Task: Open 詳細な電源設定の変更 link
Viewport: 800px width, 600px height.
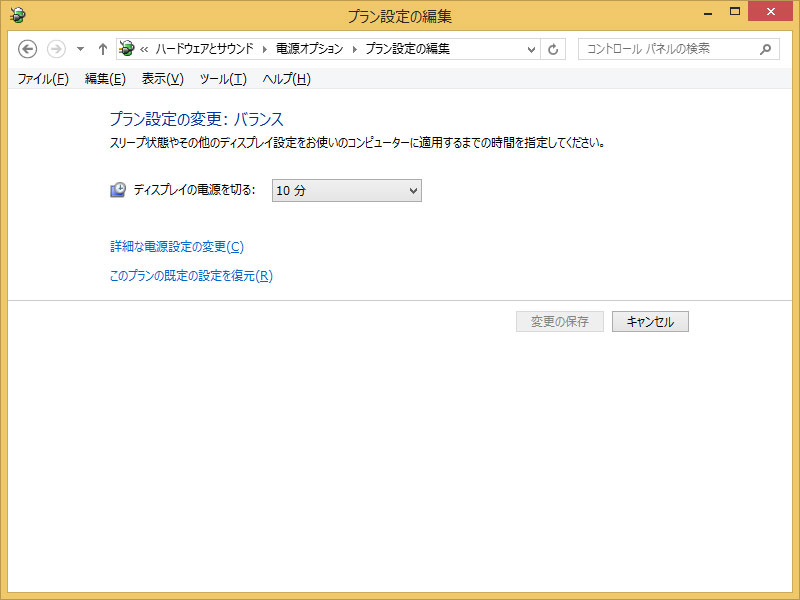Action: tap(176, 246)
